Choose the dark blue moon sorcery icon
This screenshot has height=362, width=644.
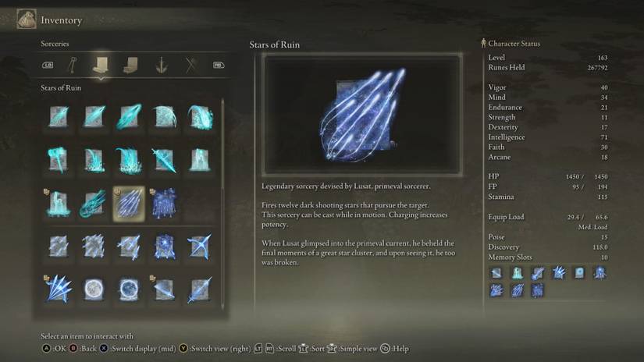[129, 289]
